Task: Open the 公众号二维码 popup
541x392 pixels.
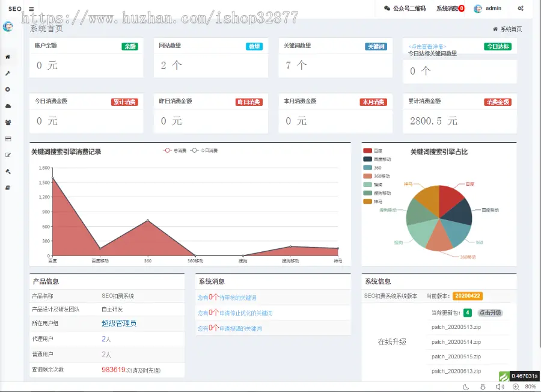Action: pyautogui.click(x=405, y=8)
